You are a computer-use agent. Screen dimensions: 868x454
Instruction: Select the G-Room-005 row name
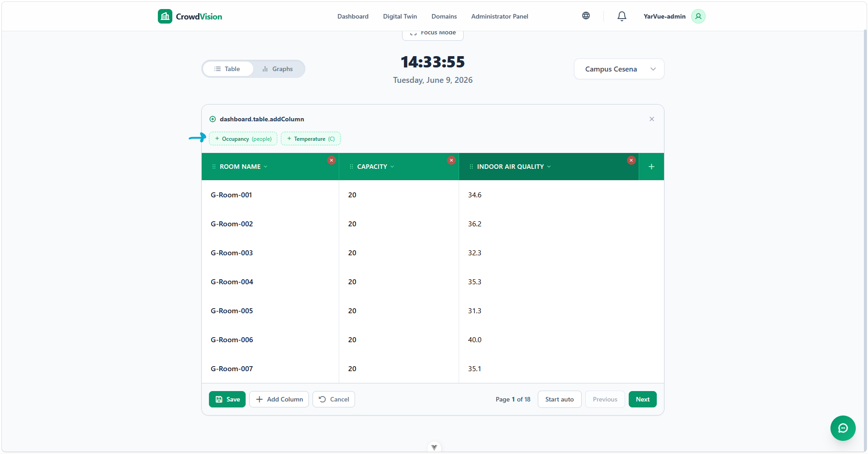pyautogui.click(x=232, y=311)
